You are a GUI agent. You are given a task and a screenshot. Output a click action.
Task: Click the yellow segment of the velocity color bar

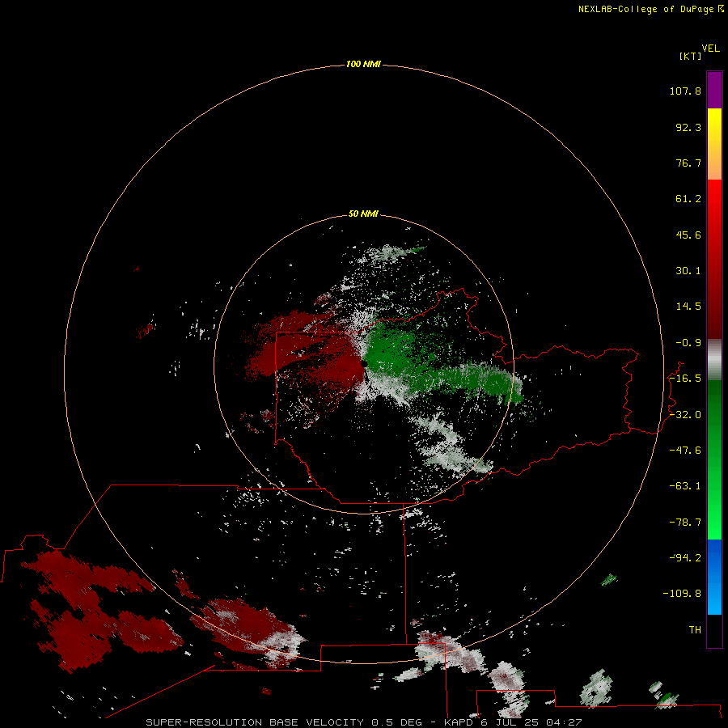pyautogui.click(x=714, y=144)
